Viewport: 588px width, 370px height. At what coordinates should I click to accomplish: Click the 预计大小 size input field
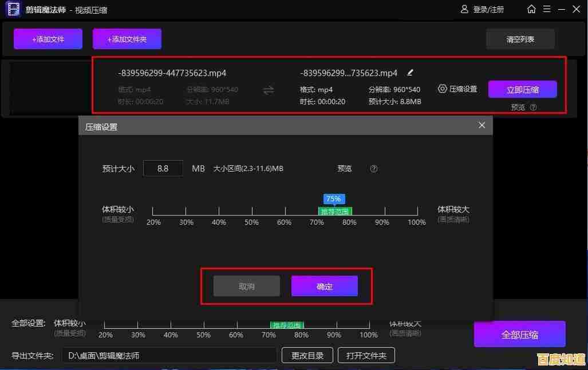point(163,168)
